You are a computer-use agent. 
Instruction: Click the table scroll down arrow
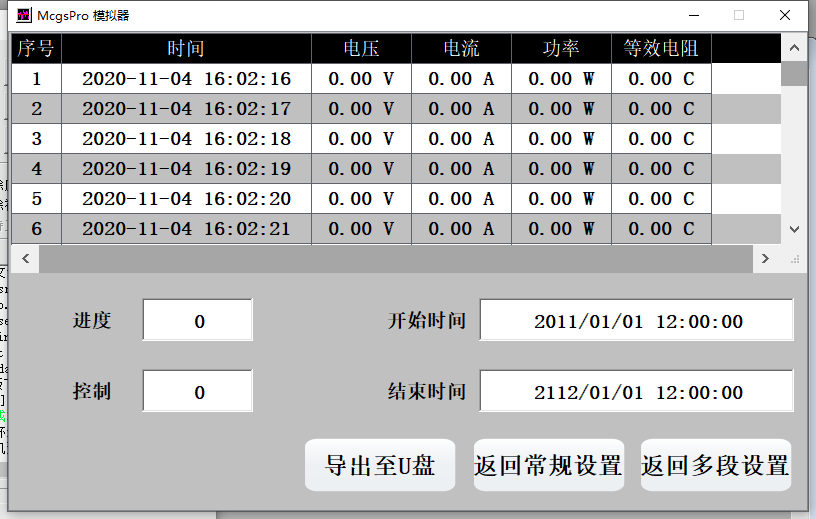pos(794,229)
